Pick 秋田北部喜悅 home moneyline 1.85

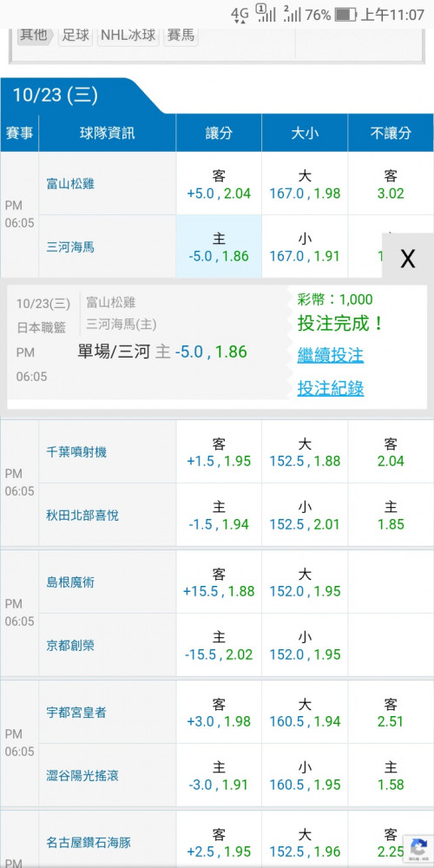[391, 515]
